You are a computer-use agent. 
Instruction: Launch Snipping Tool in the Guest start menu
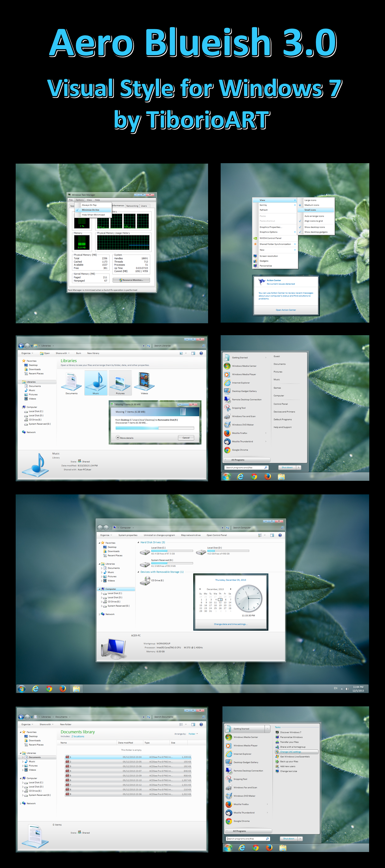tap(235, 408)
